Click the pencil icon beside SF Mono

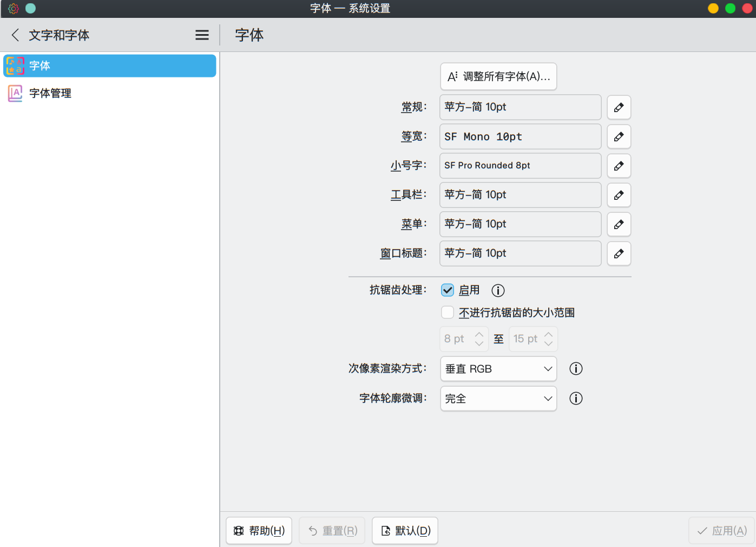619,136
